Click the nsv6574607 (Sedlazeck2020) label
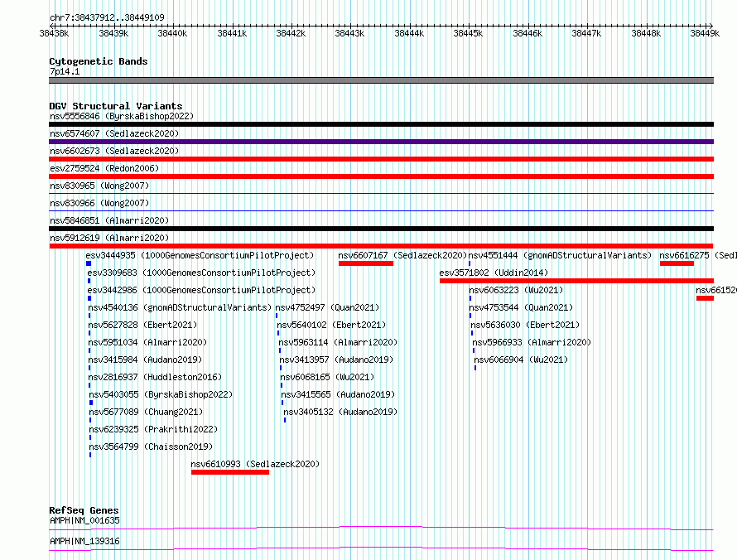Screen dimensions: 737x560 click(114, 133)
